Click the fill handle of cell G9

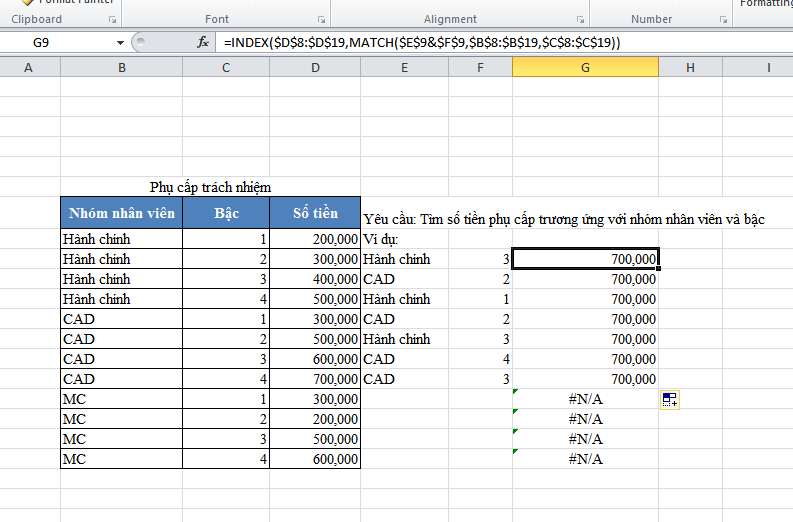point(659,269)
